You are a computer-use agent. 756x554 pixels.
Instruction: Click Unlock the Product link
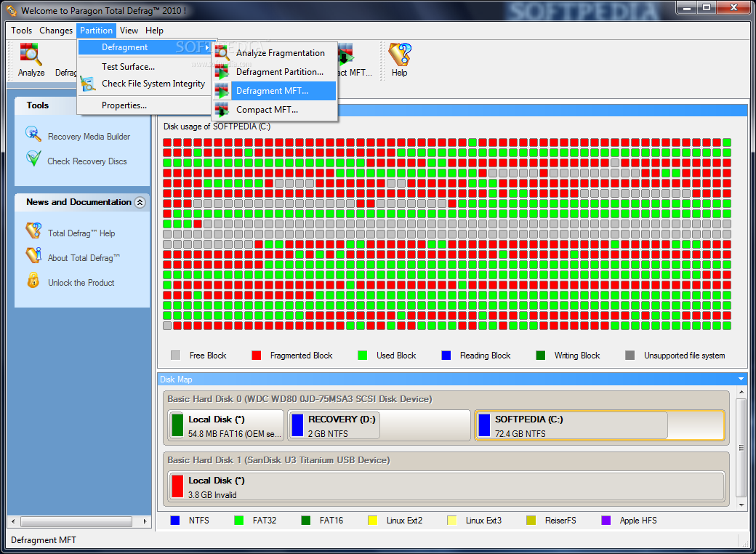coord(81,283)
